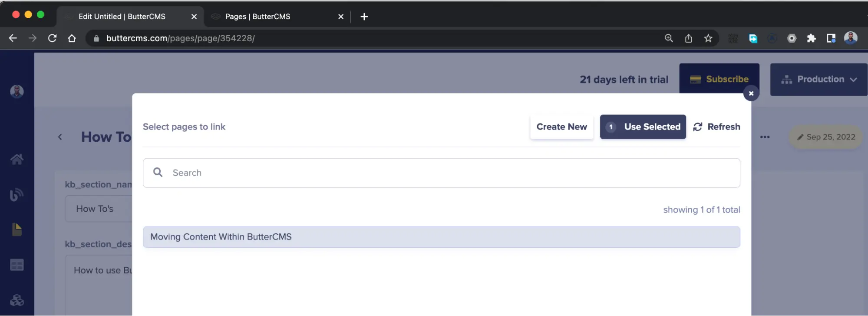Refresh the page list

[716, 127]
